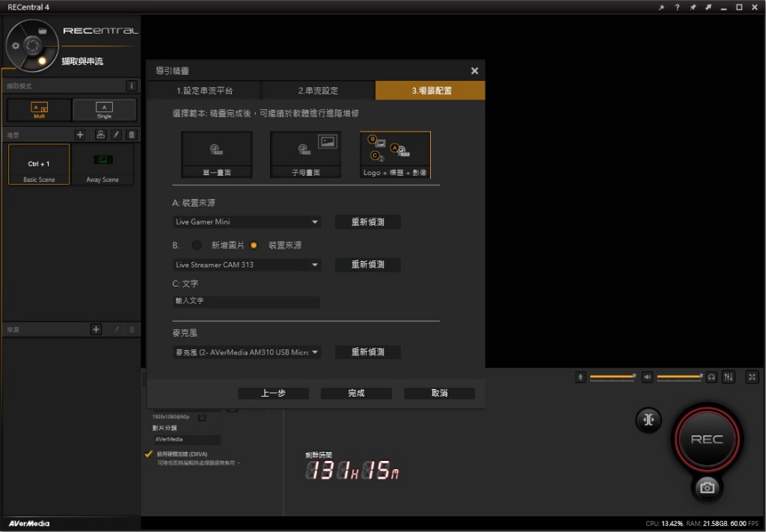Click the 取消 cancel button

(x=439, y=394)
